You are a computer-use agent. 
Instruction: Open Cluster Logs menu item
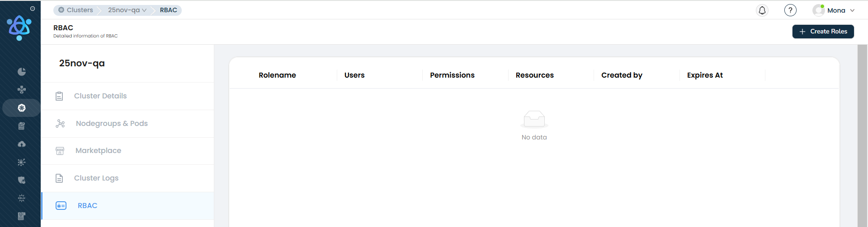pos(127,178)
